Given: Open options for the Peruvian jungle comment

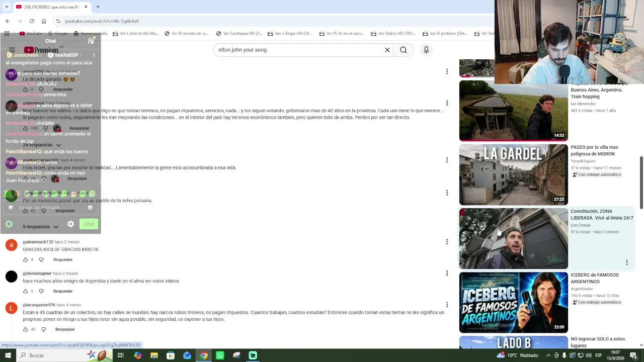Looking at the screenshot, I should [x=447, y=193].
